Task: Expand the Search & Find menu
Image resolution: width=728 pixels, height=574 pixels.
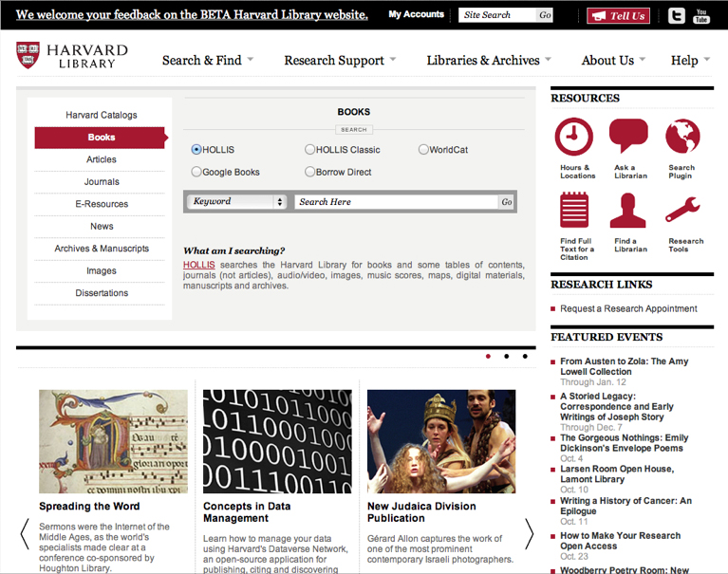Action: coord(207,61)
